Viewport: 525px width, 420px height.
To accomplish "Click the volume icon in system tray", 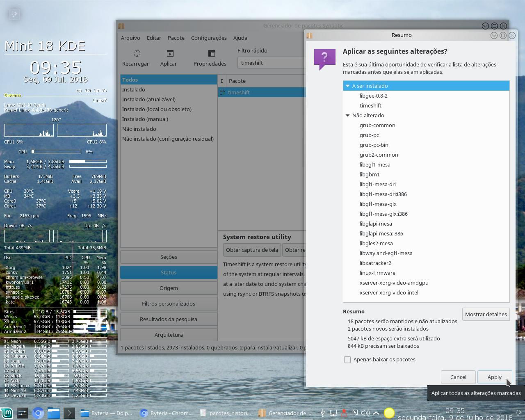I will click(x=365, y=413).
